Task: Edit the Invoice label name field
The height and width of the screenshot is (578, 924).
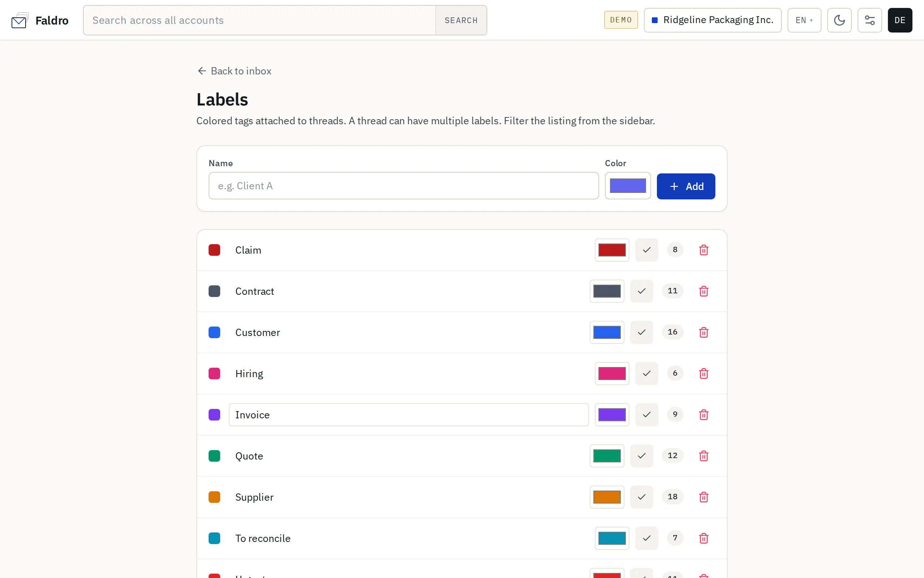Action: tap(409, 415)
